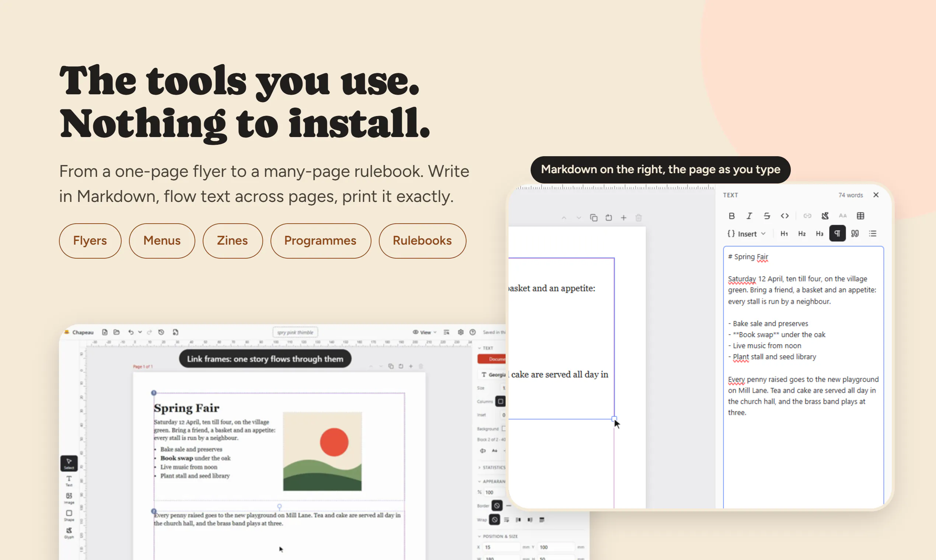This screenshot has width=936, height=560.
Task: Apply strikethrough in the Text panel
Action: (767, 216)
